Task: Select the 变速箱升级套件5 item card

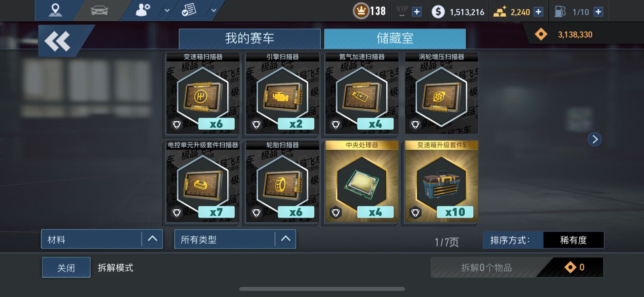Action: point(441,181)
